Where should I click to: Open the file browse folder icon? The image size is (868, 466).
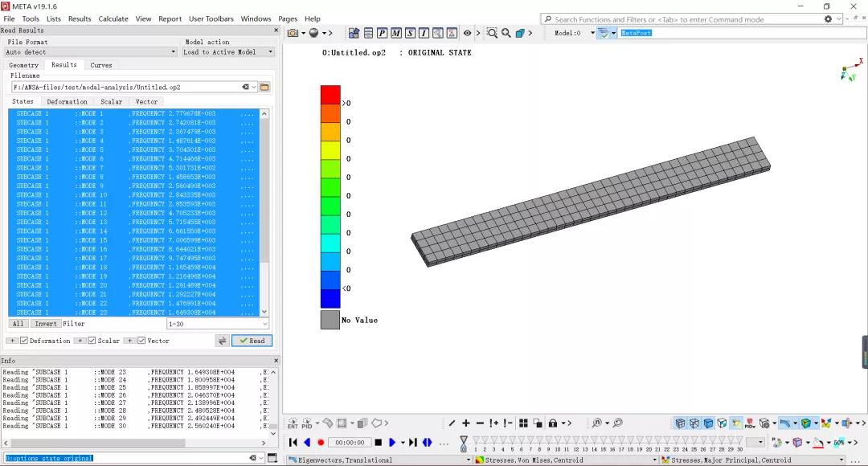point(264,87)
